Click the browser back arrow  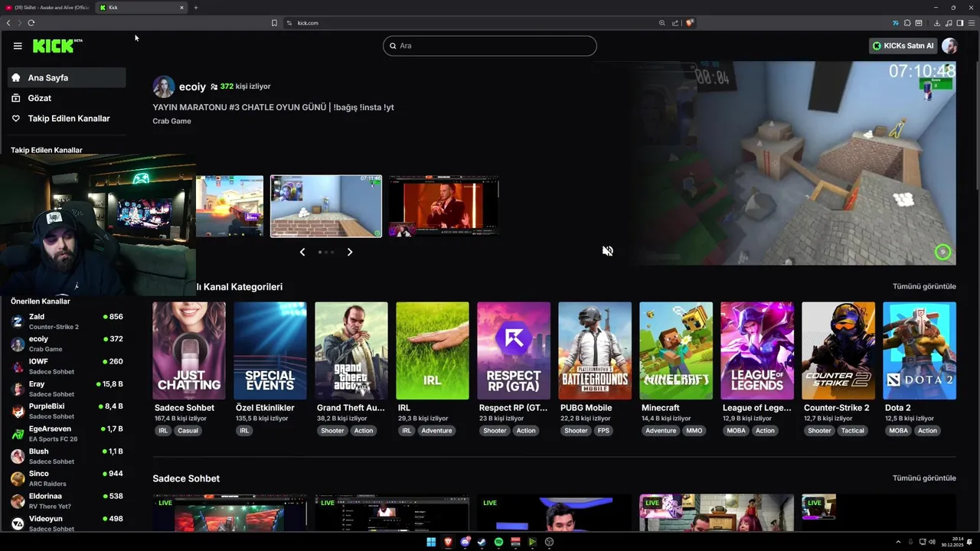8,23
